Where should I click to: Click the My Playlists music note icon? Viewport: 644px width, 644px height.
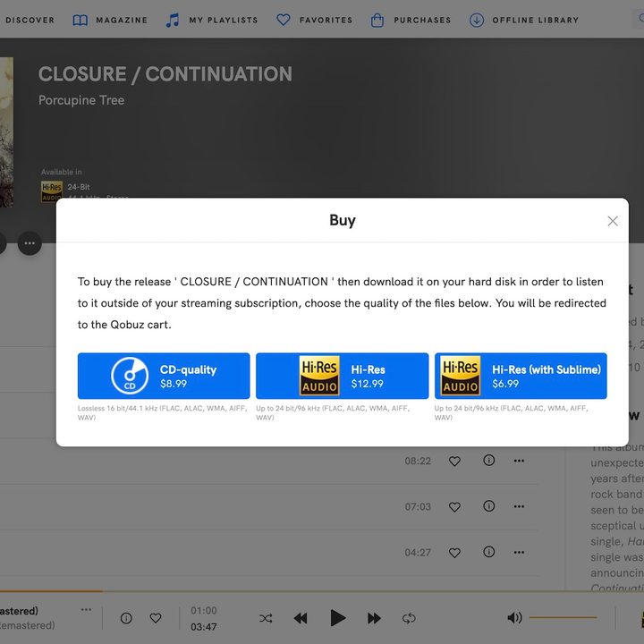coord(173,20)
